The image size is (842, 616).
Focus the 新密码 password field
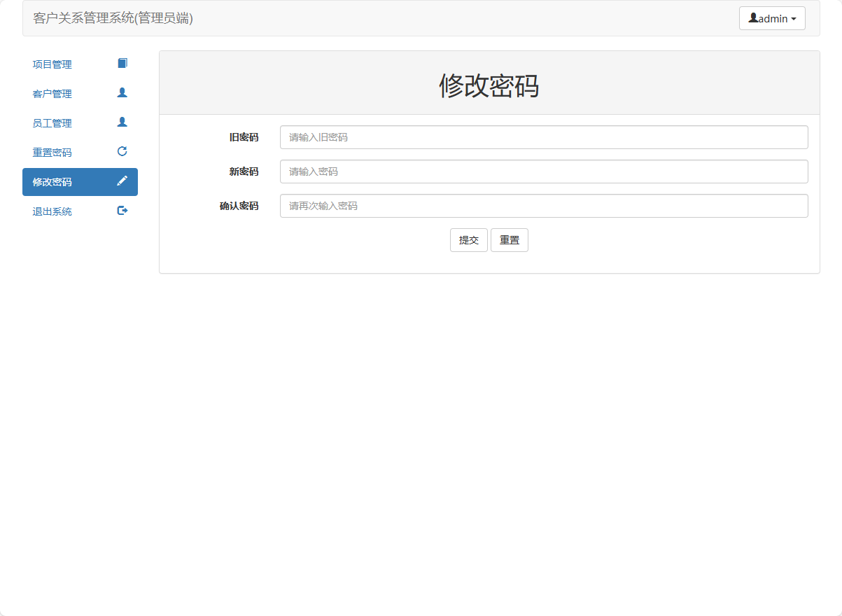coord(543,171)
